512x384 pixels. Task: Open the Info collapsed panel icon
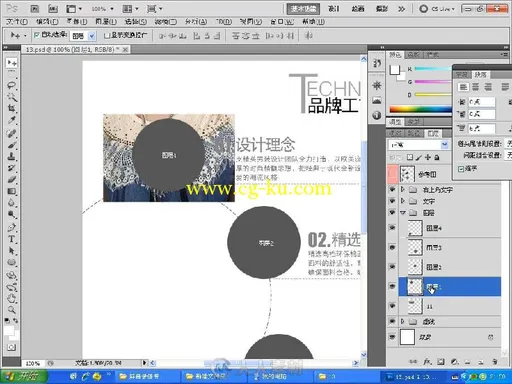pos(377,115)
